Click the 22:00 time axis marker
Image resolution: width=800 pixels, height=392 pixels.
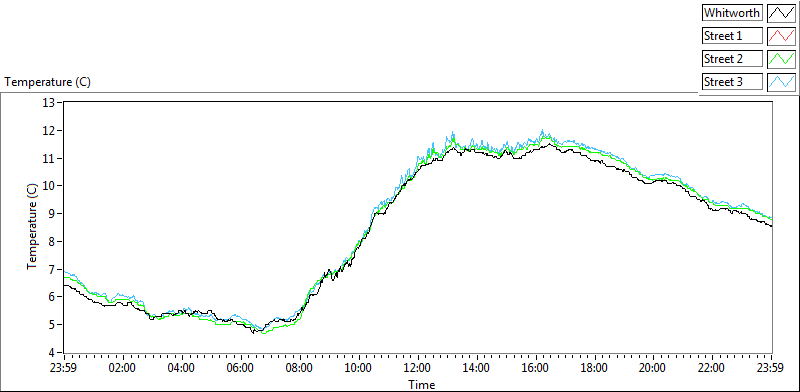point(713,369)
